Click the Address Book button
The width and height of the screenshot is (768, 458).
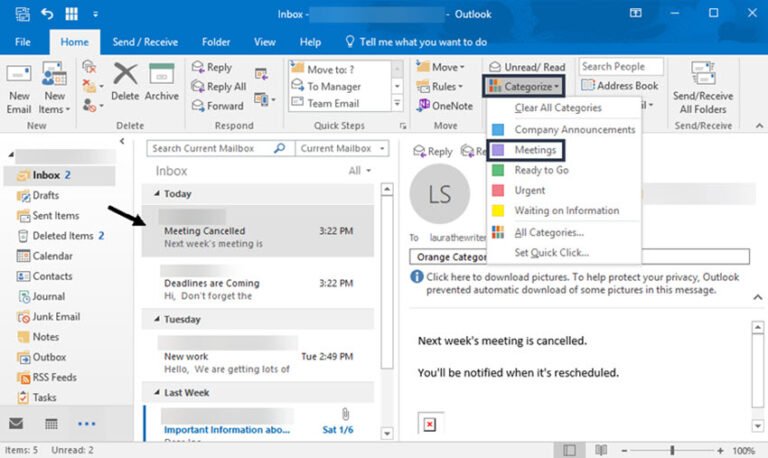[620, 86]
